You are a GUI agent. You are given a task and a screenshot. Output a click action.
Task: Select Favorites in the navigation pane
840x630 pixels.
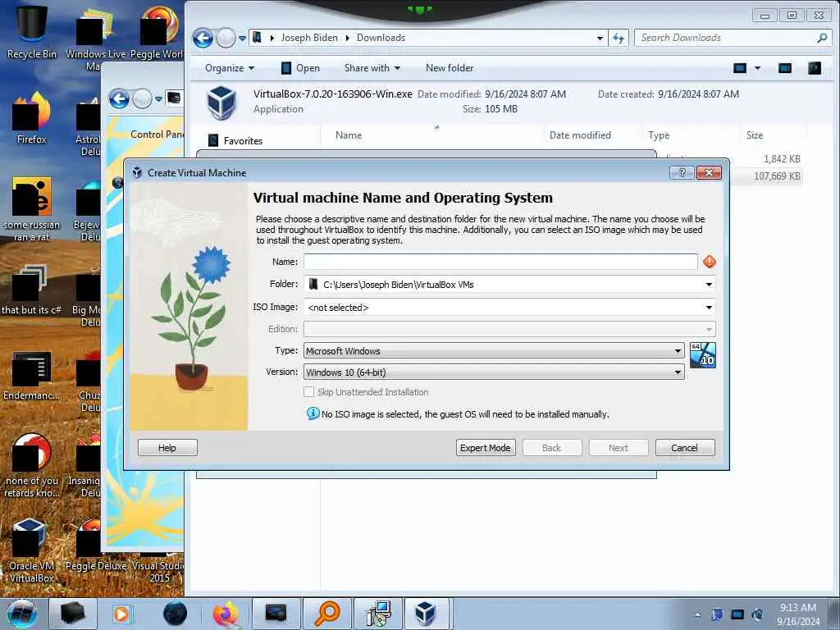pos(243,141)
